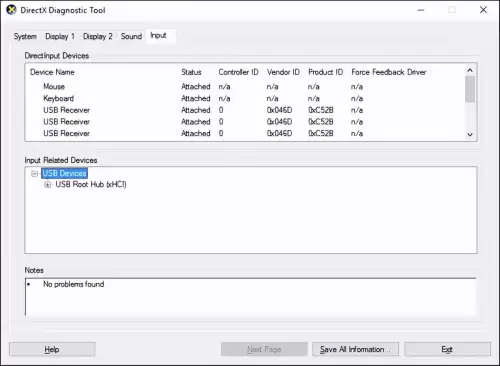Open the Display 1 tab
This screenshot has width=500, height=366.
(60, 36)
